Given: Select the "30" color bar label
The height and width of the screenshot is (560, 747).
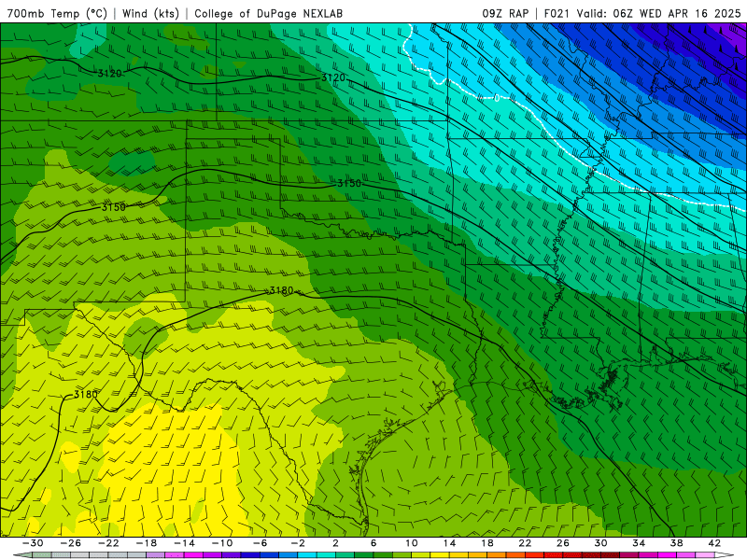Looking at the screenshot, I should 600,543.
